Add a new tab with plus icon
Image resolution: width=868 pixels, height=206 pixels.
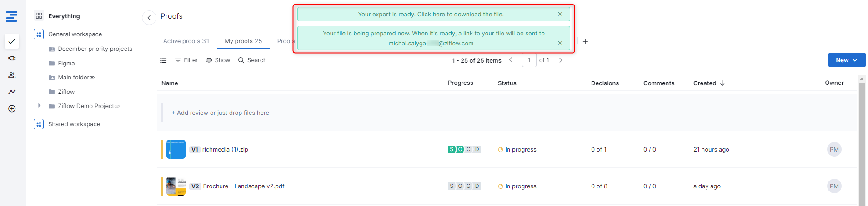click(585, 42)
